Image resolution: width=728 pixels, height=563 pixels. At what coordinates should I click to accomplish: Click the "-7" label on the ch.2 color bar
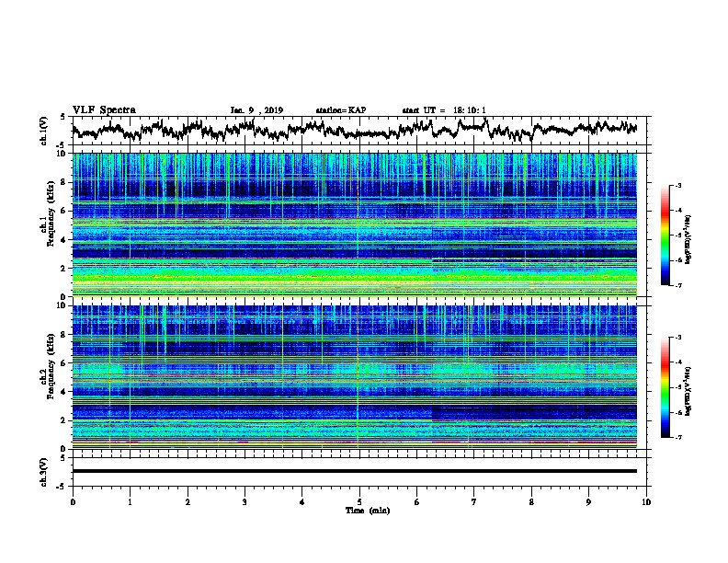tap(678, 437)
